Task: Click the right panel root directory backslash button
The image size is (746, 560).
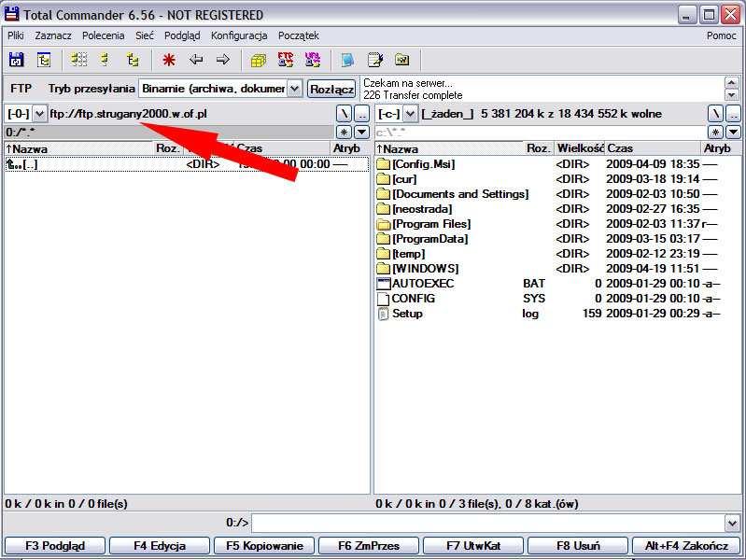Action: point(715,114)
